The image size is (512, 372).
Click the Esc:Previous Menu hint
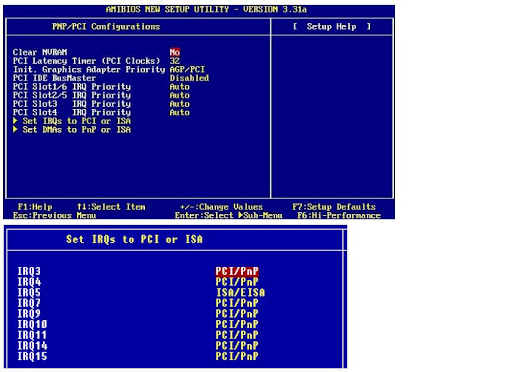point(55,215)
